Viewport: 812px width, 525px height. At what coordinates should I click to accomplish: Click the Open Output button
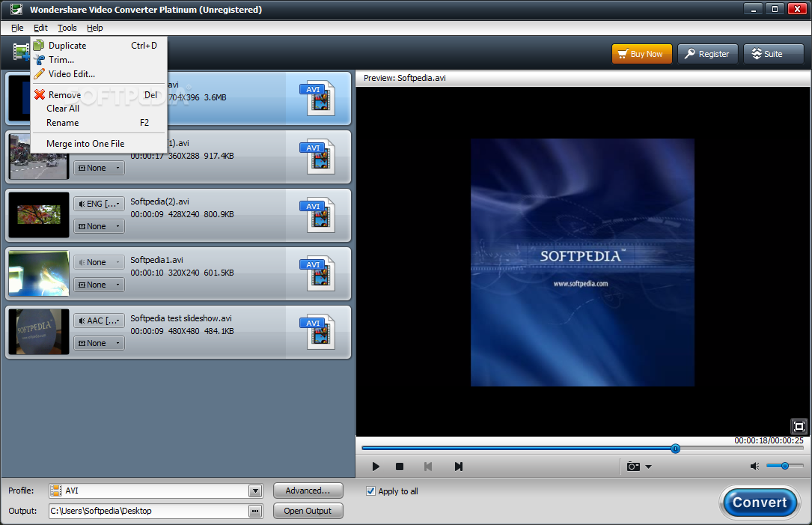(x=308, y=511)
